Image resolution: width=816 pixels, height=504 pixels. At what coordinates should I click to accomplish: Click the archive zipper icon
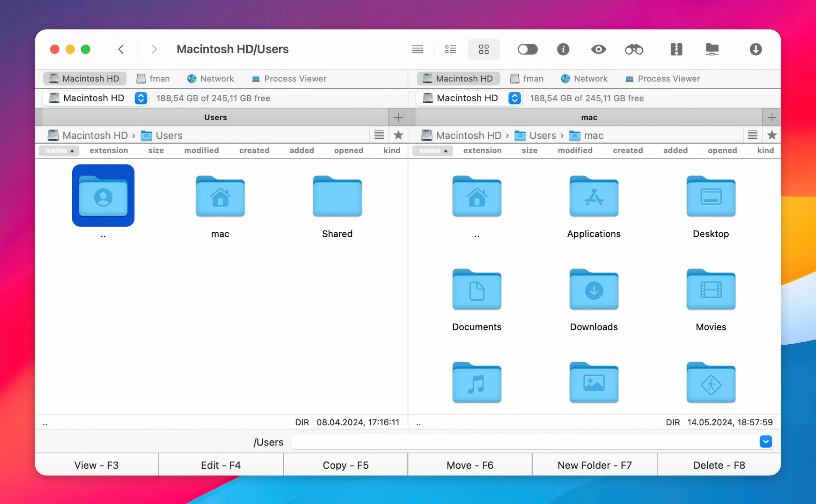pyautogui.click(x=676, y=49)
